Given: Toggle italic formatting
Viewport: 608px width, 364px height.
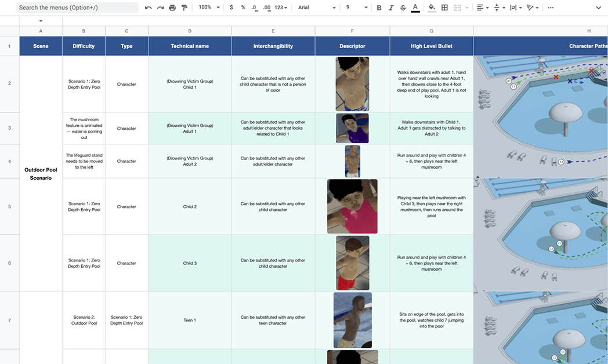Looking at the screenshot, I should pyautogui.click(x=391, y=8).
